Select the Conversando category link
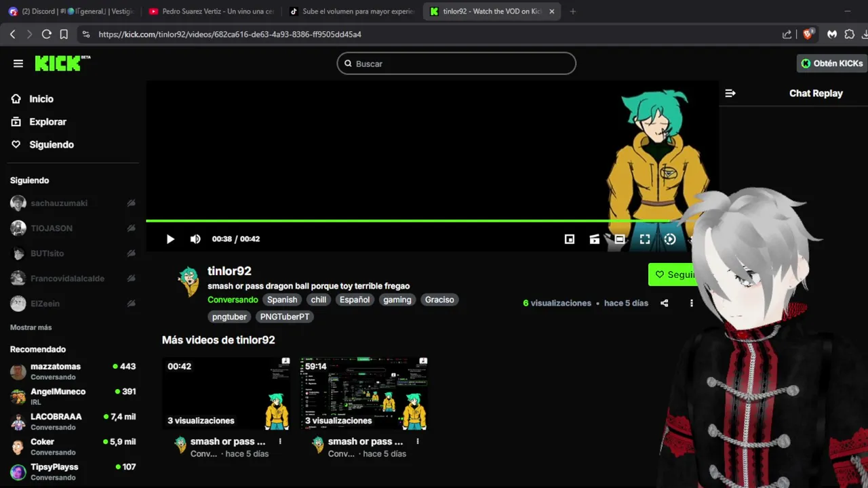The image size is (868, 488). pos(233,300)
